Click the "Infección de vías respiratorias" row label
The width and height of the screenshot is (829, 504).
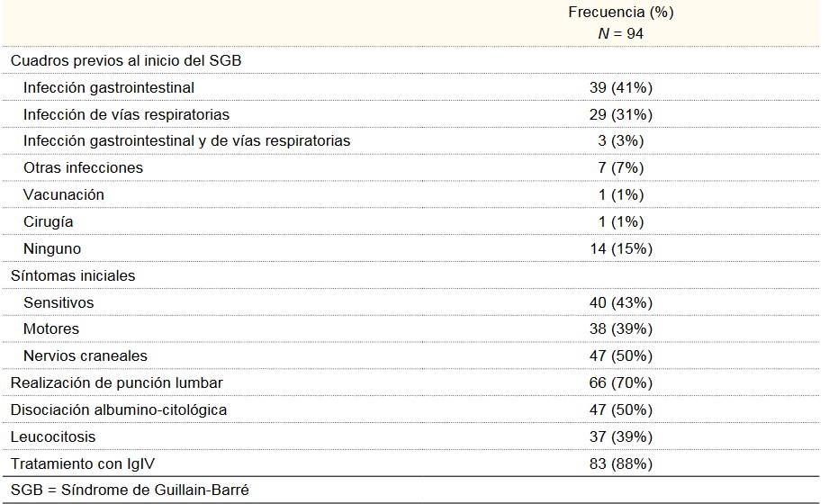point(126,114)
